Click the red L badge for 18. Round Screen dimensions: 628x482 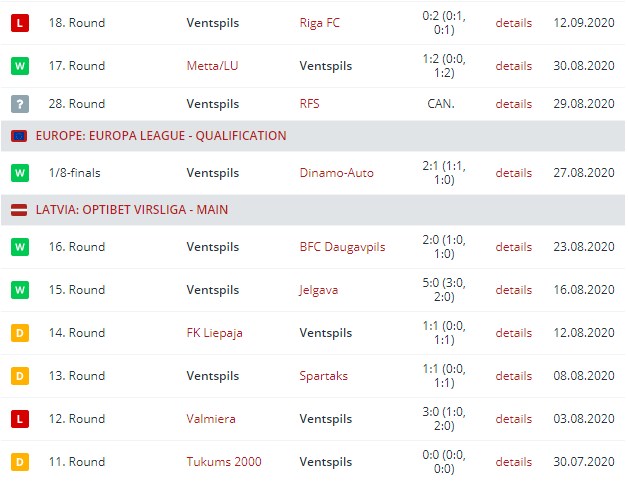point(18,23)
